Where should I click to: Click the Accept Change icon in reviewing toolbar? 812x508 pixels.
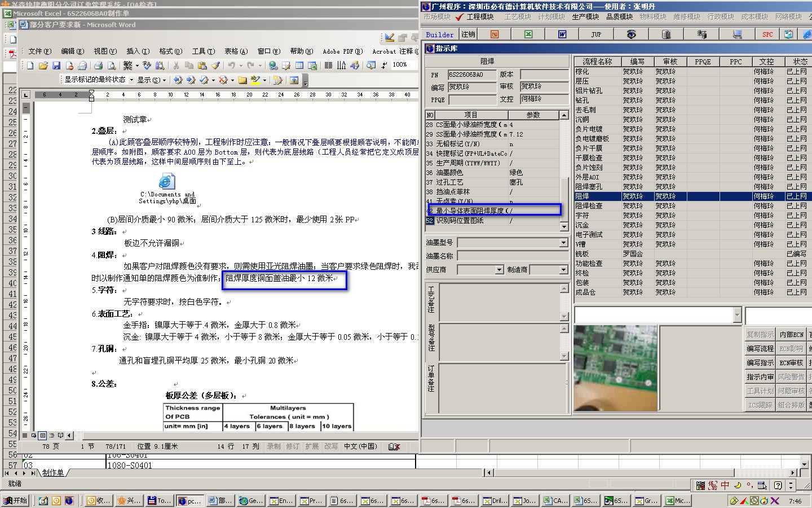[x=204, y=80]
